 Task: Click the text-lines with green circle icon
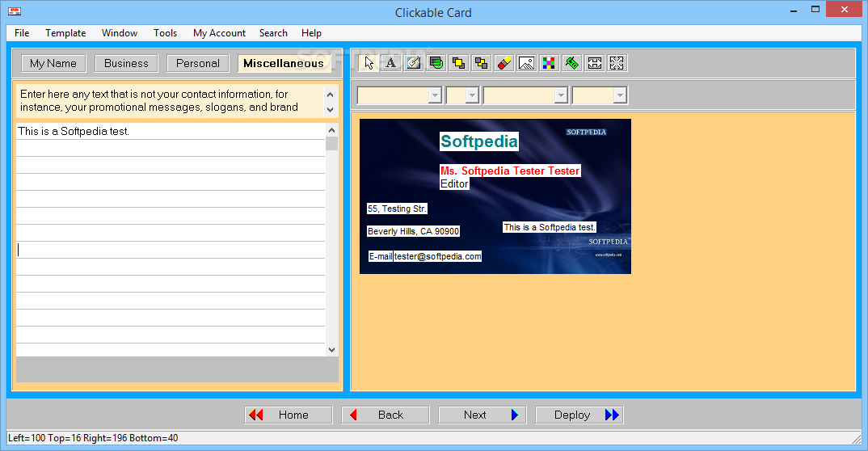[436, 63]
